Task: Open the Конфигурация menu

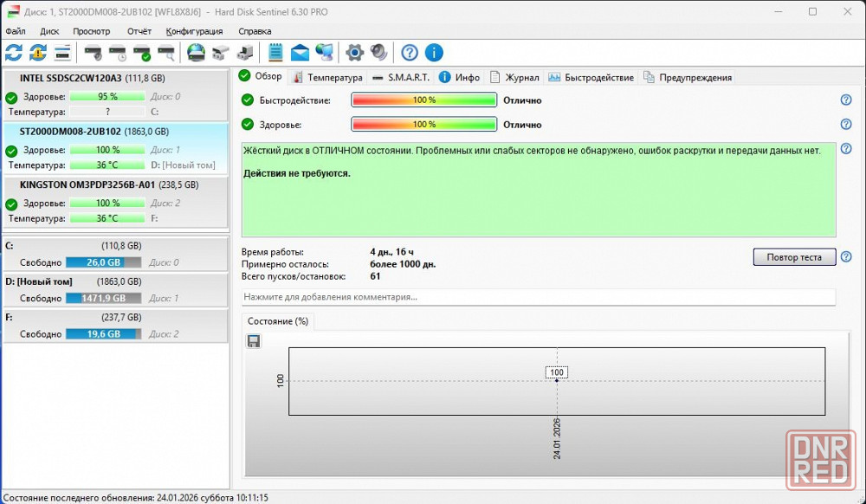Action: pyautogui.click(x=194, y=31)
